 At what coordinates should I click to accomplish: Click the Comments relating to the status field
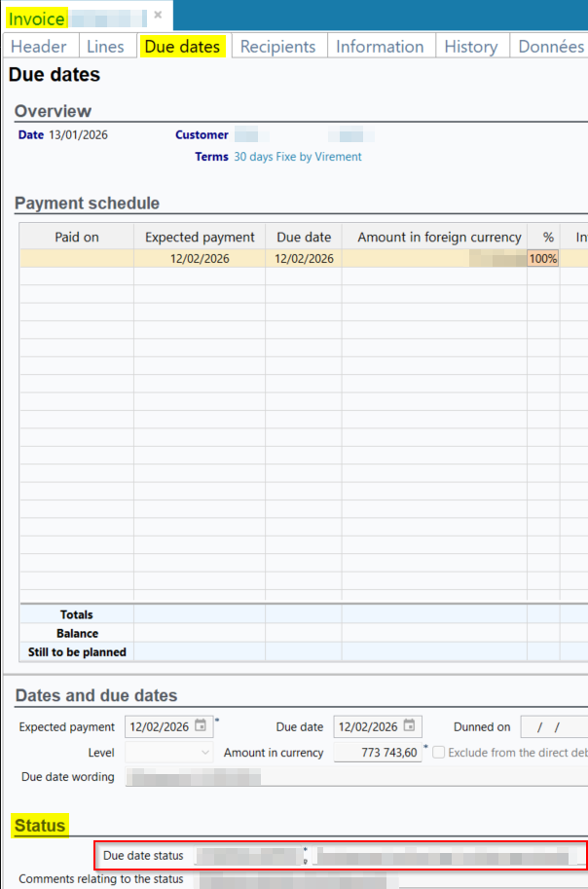coord(389,879)
